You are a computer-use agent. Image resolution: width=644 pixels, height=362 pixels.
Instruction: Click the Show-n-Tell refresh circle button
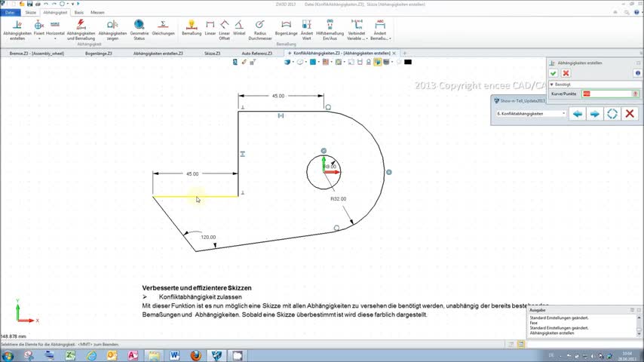(x=612, y=114)
